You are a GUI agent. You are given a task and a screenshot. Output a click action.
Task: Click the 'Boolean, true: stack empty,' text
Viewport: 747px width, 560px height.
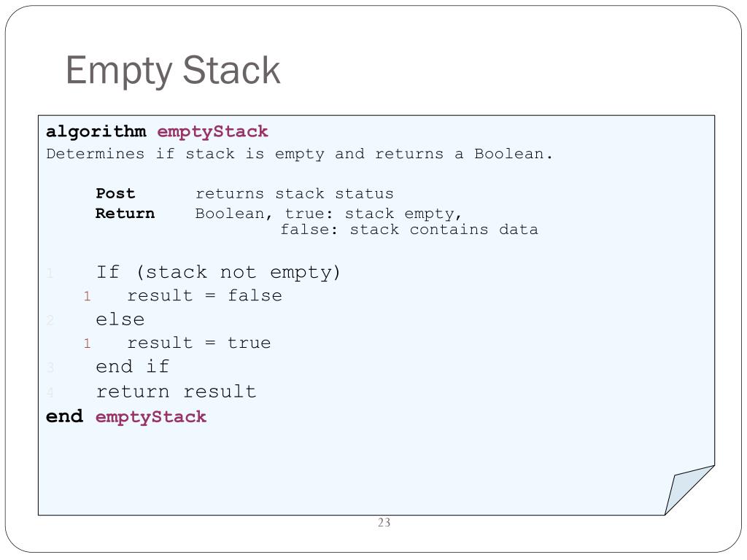click(329, 214)
